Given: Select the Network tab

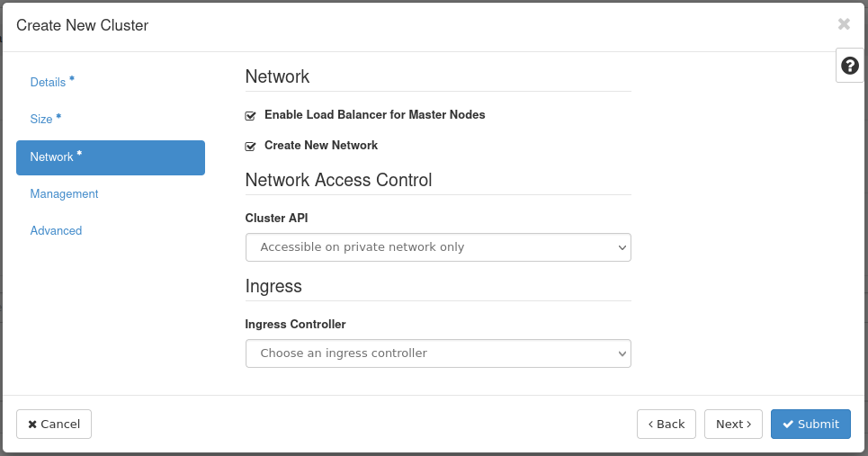Looking at the screenshot, I should pyautogui.click(x=52, y=157).
